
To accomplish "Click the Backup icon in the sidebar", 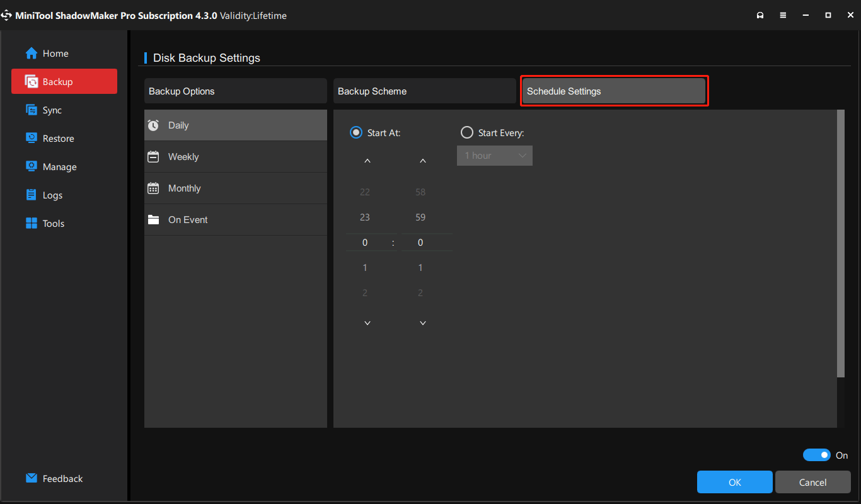I will tap(32, 82).
